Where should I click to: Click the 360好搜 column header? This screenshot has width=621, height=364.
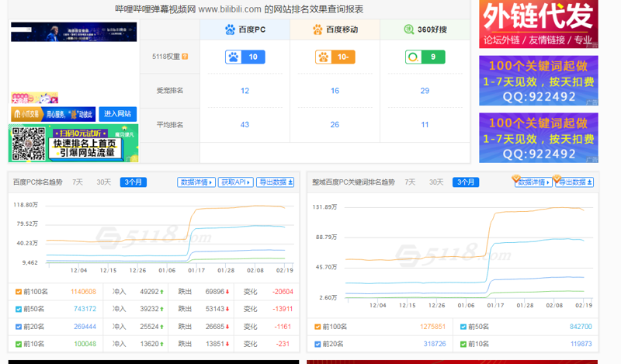(x=425, y=29)
